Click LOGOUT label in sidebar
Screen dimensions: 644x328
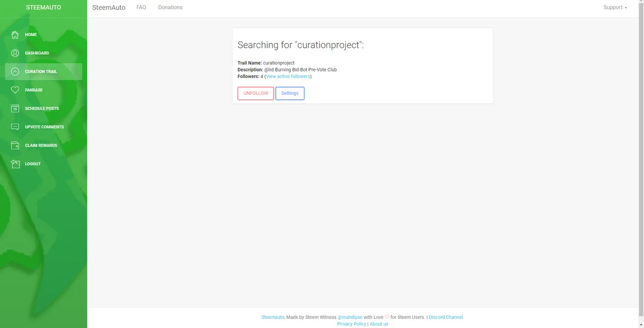pyautogui.click(x=33, y=164)
